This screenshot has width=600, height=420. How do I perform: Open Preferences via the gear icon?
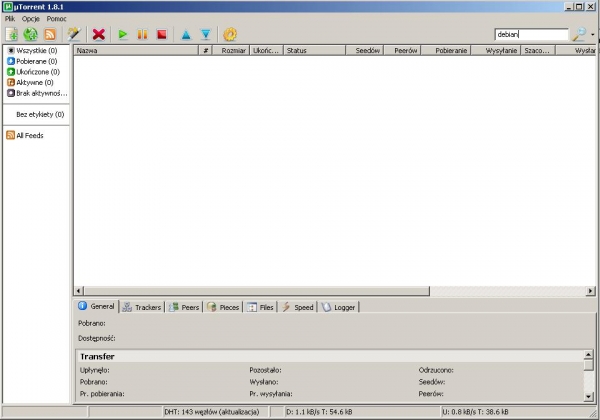[231, 34]
